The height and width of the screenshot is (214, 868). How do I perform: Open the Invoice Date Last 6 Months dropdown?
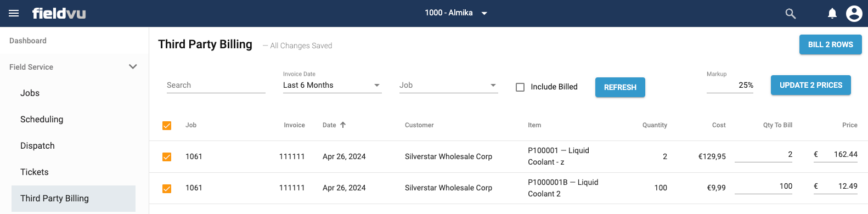point(332,85)
